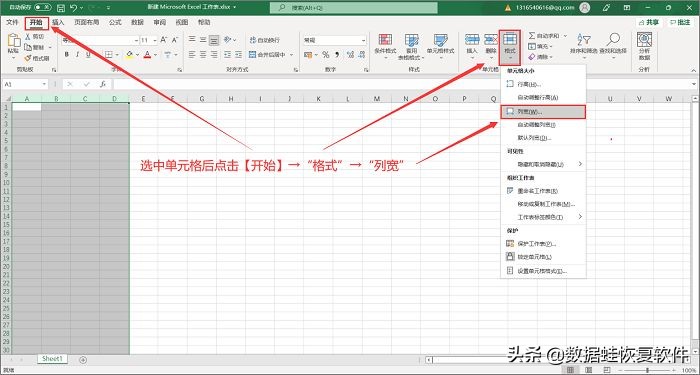Click the Decrease Font Size icon
This screenshot has width=700, height=375.
pyautogui.click(x=175, y=40)
